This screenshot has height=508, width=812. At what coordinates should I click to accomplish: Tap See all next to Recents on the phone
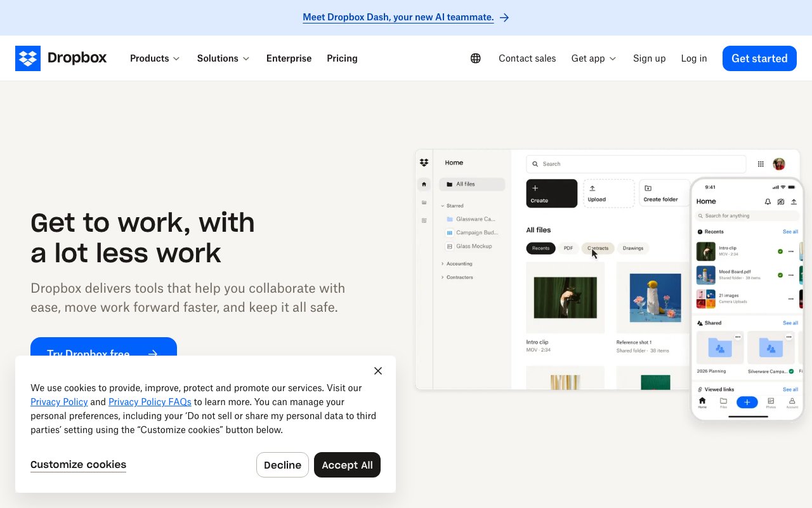point(790,232)
